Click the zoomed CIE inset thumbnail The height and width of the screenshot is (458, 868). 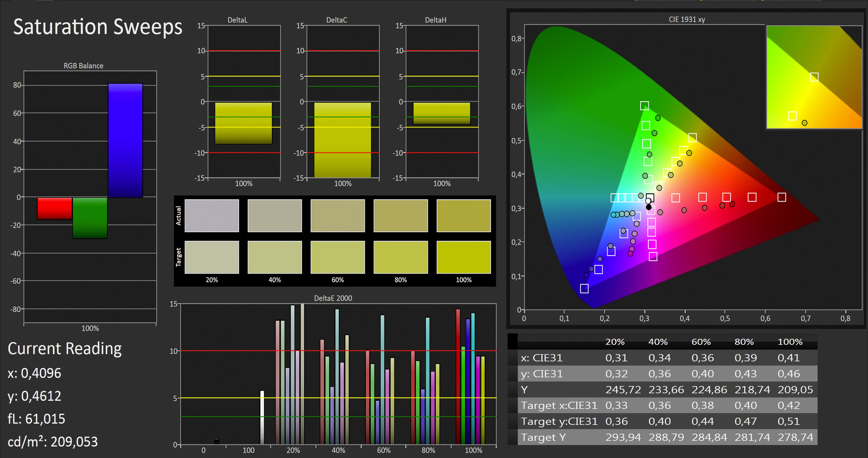pos(814,77)
